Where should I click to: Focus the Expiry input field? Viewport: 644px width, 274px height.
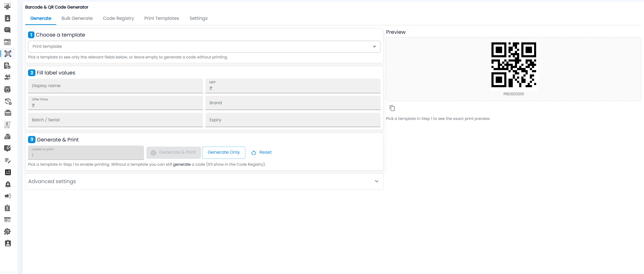pyautogui.click(x=293, y=120)
